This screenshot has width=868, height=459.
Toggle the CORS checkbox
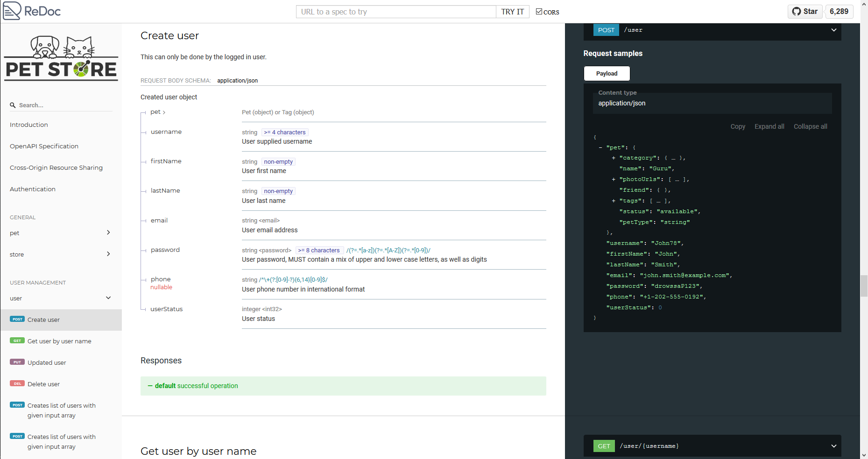click(538, 11)
